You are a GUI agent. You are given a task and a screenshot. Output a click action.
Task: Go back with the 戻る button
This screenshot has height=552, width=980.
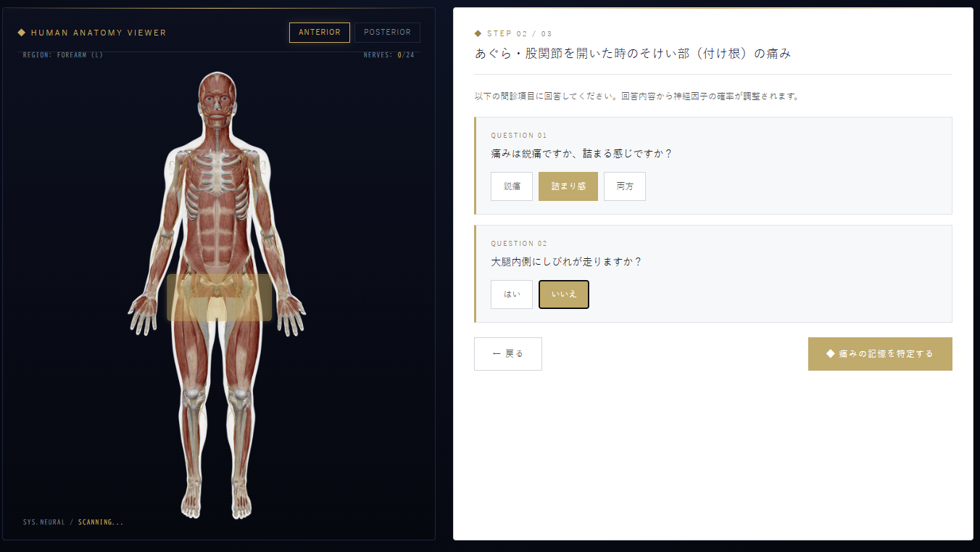508,354
